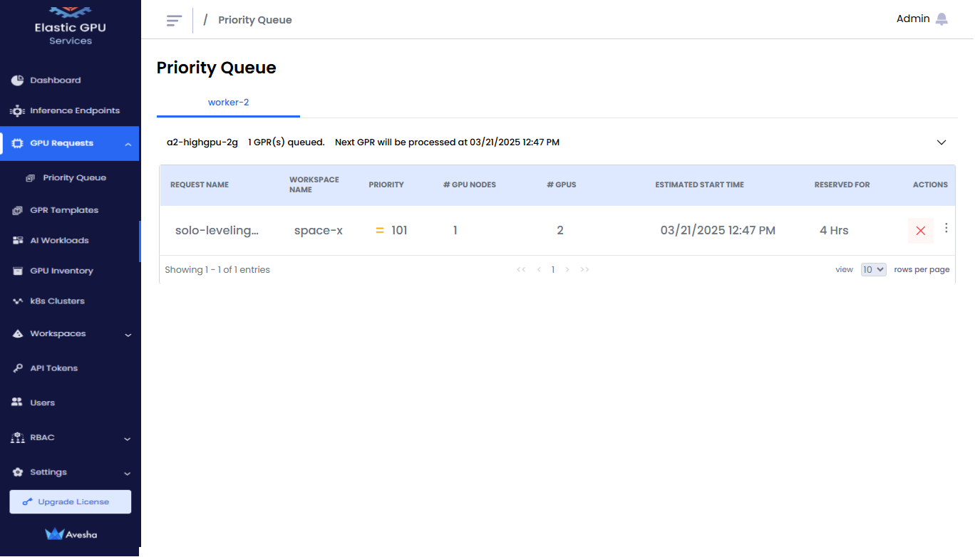Collapse the a2-highgpu-2g queue section

[x=941, y=142]
